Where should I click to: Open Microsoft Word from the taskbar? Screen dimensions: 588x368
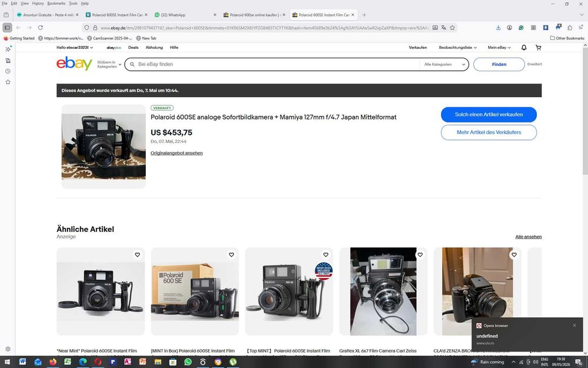click(22, 362)
